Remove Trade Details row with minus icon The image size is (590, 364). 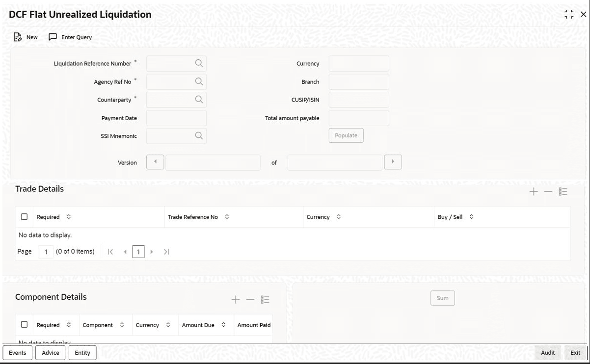(x=548, y=192)
